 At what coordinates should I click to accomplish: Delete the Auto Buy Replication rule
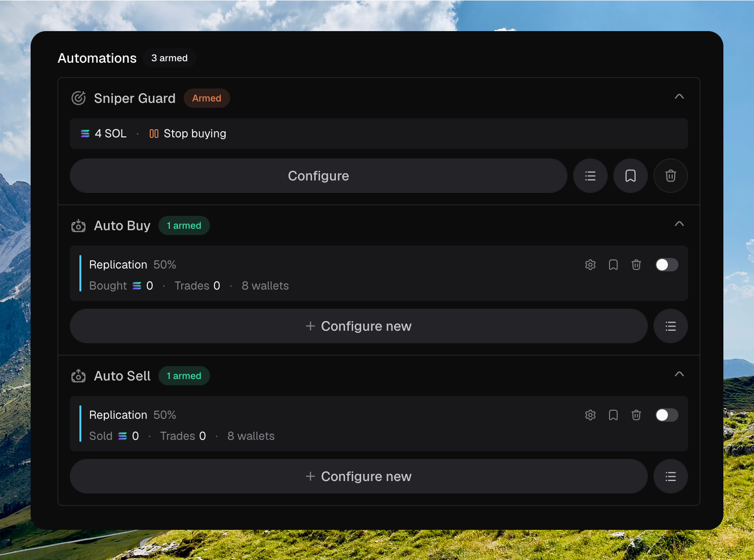pos(636,265)
